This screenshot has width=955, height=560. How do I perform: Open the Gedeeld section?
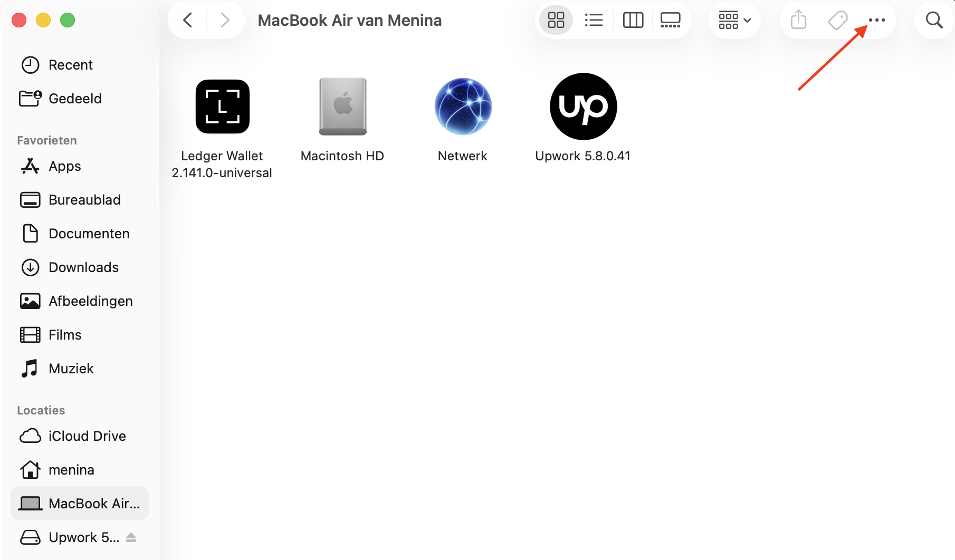click(x=74, y=98)
